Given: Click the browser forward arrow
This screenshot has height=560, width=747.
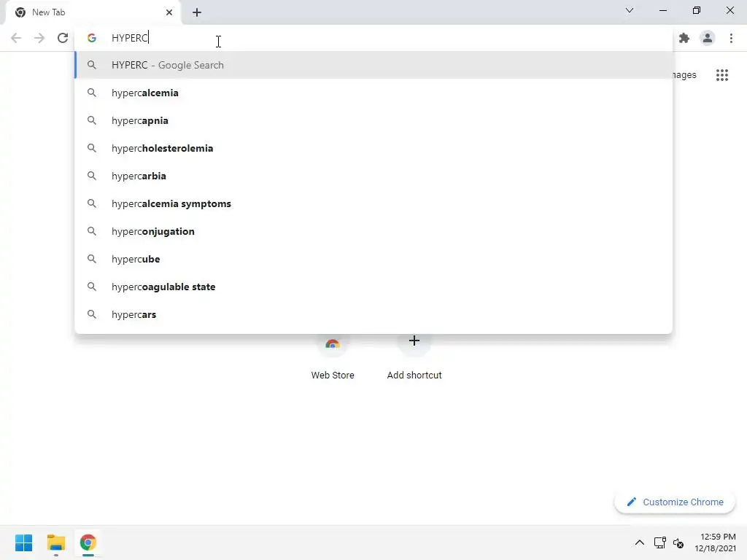Looking at the screenshot, I should [x=39, y=38].
